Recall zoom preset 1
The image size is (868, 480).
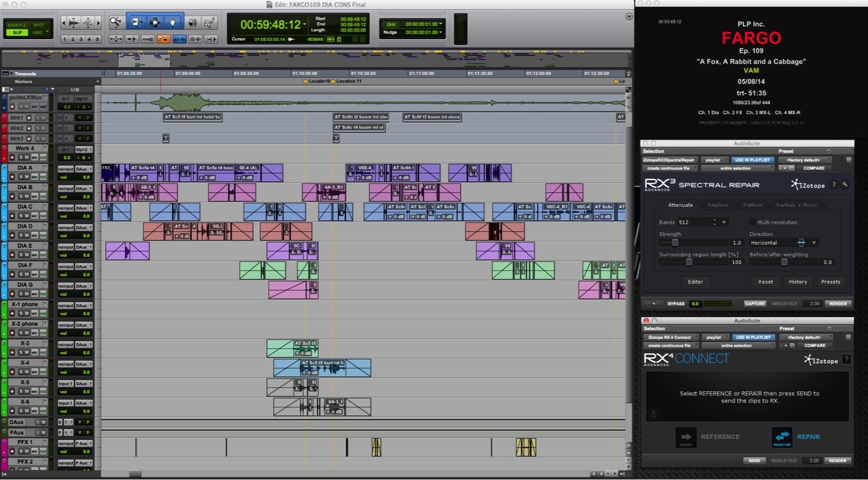tap(65, 39)
